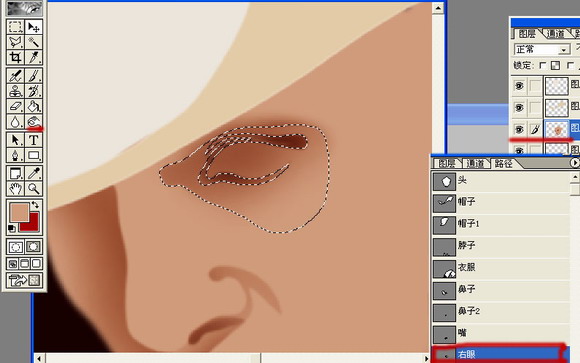Select the Airbrush tool
Screen dimensions: 580x363
[x=15, y=76]
